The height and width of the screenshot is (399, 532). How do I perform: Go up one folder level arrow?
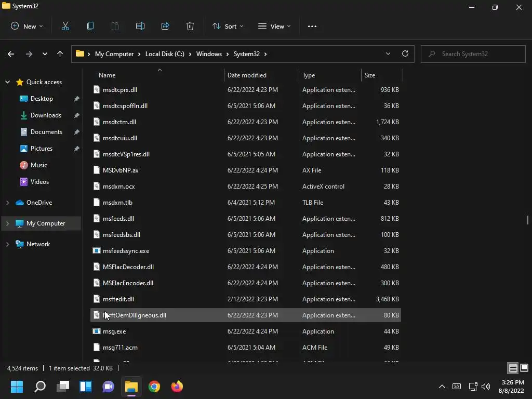pos(60,54)
